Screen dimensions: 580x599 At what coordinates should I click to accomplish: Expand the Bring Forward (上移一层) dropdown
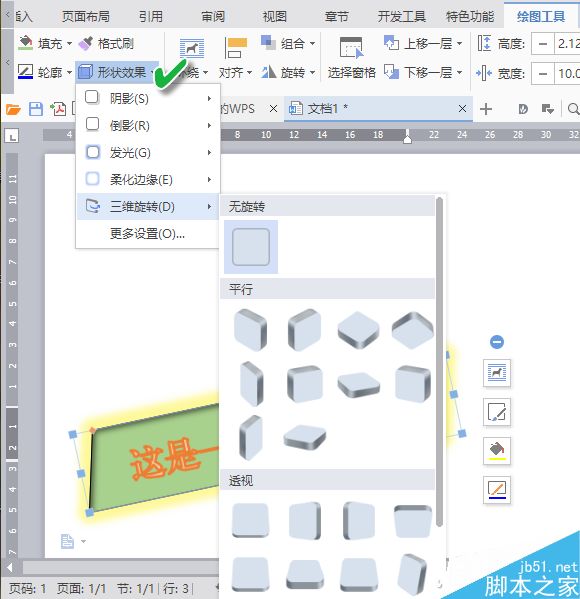[460, 43]
